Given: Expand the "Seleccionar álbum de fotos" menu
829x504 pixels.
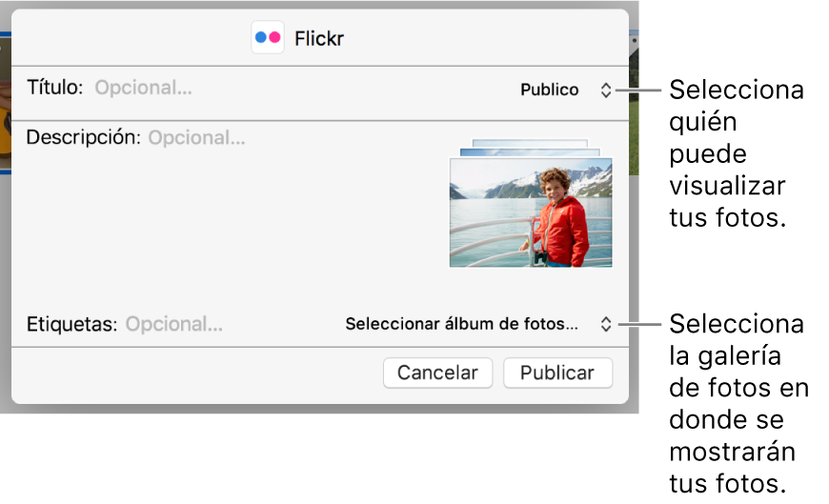Looking at the screenshot, I should [461, 324].
